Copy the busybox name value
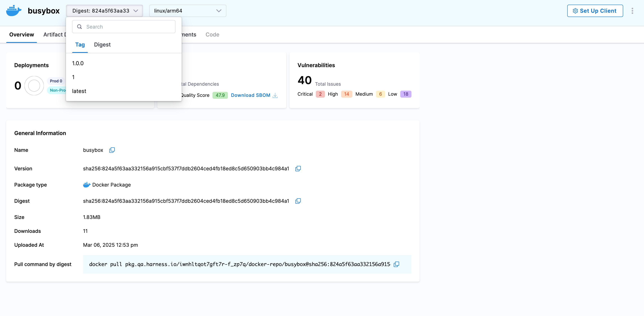Screen dimensions: 644x316 point(112,150)
